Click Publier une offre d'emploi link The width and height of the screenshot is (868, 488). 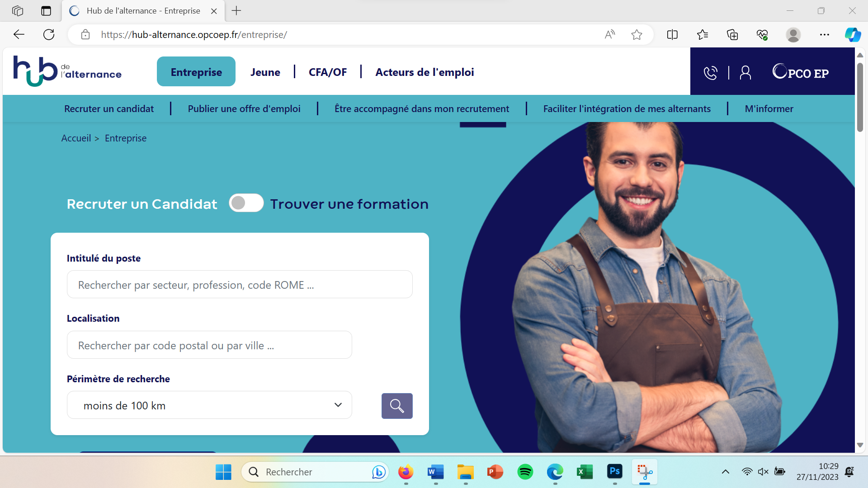pyautogui.click(x=244, y=109)
